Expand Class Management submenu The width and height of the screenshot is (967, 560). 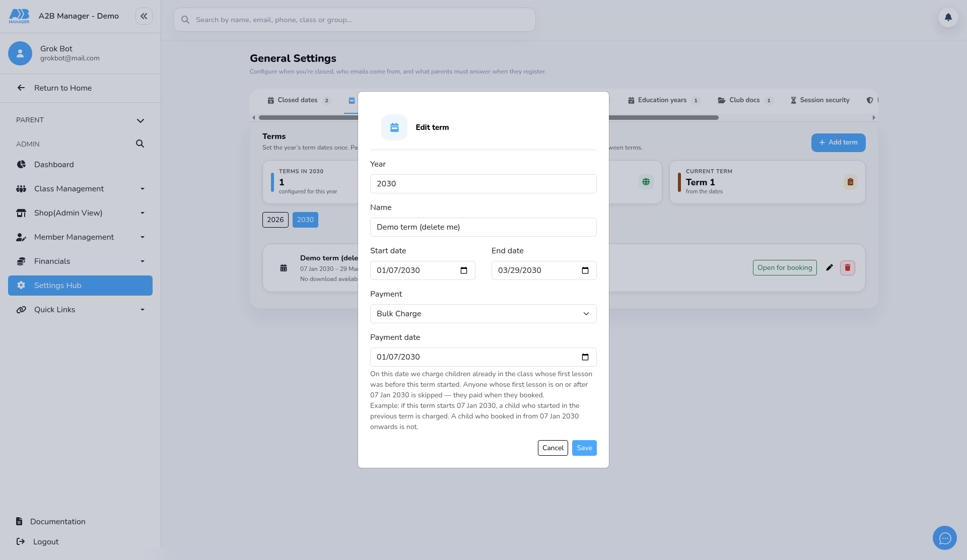pos(143,189)
